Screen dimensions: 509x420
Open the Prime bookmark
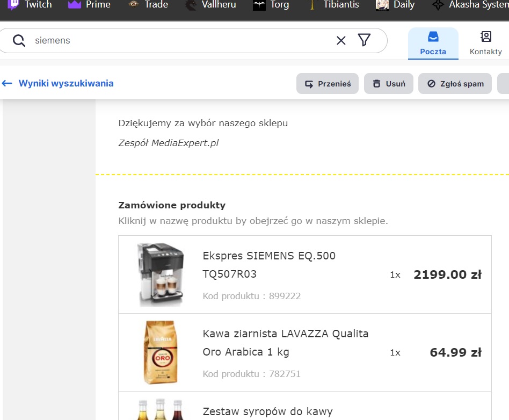(89, 5)
